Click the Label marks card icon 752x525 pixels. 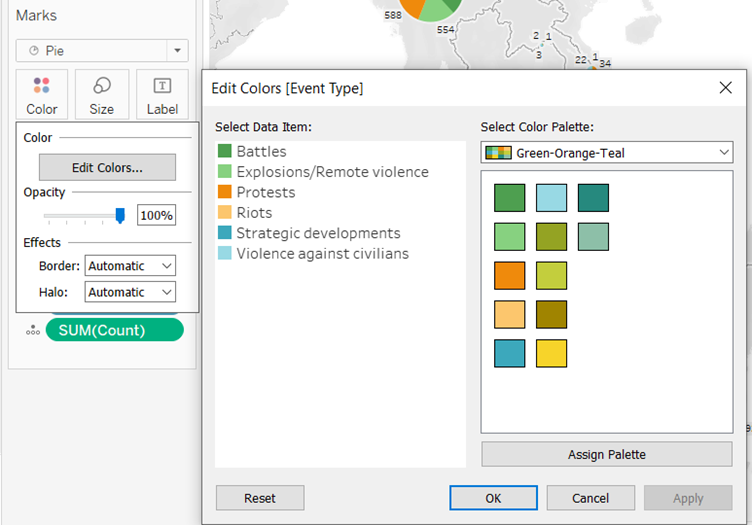tap(162, 95)
